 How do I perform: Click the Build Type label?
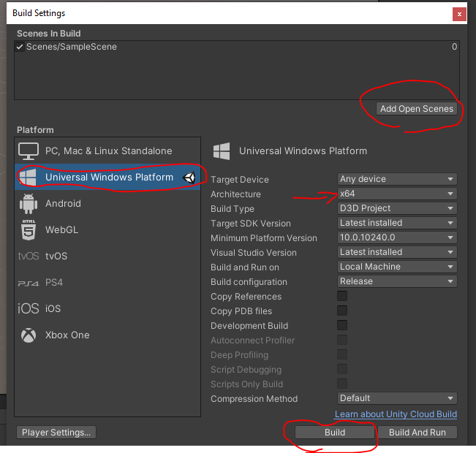pos(233,209)
